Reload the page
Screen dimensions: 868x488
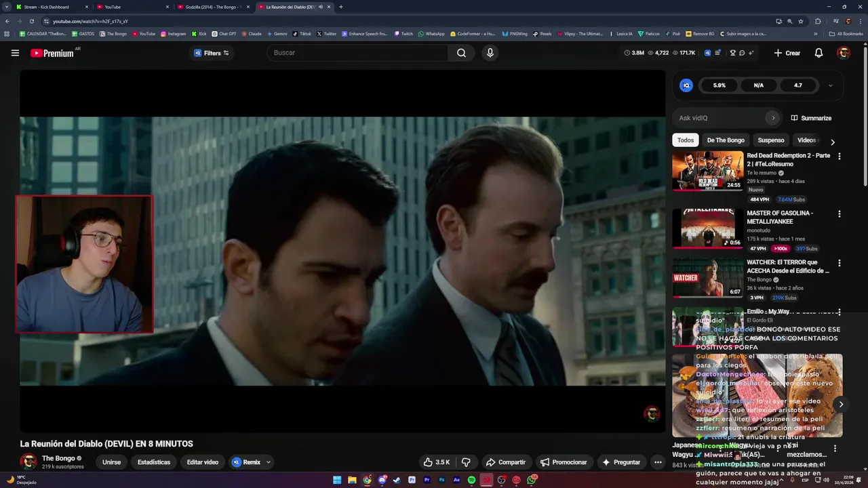(x=31, y=21)
